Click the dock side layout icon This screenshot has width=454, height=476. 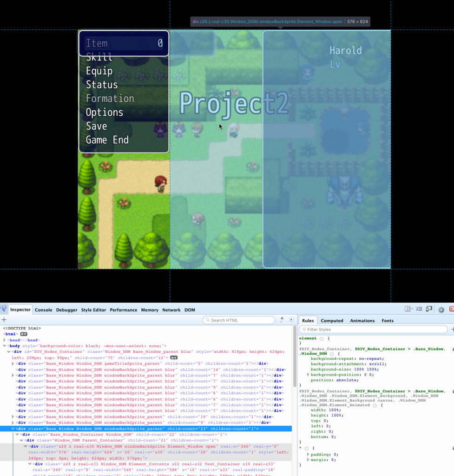[x=408, y=309]
